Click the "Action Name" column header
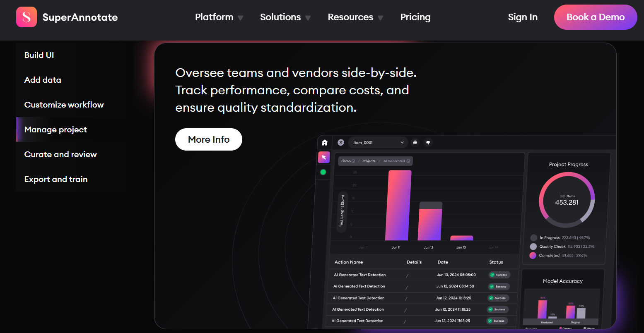Viewport: 644px width, 333px height. click(x=349, y=262)
